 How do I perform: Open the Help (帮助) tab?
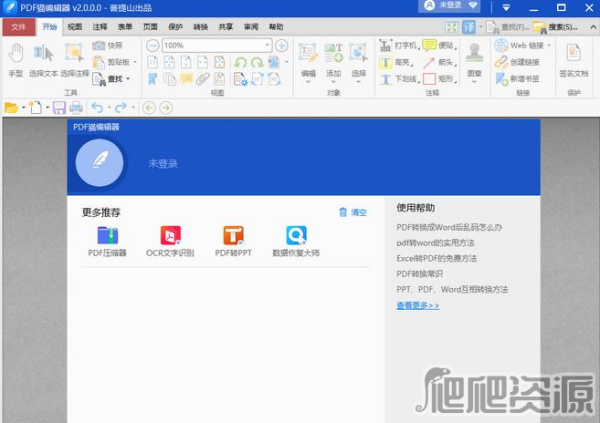point(276,27)
